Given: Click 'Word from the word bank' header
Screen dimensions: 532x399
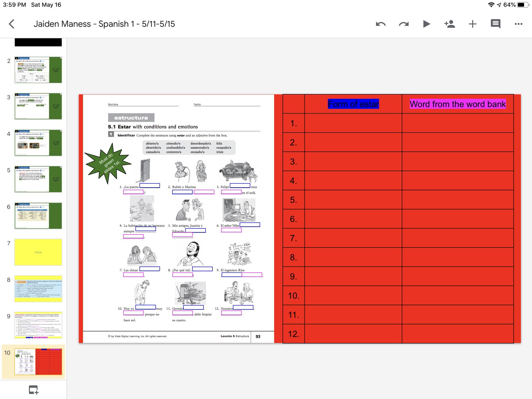Looking at the screenshot, I should (x=457, y=104).
